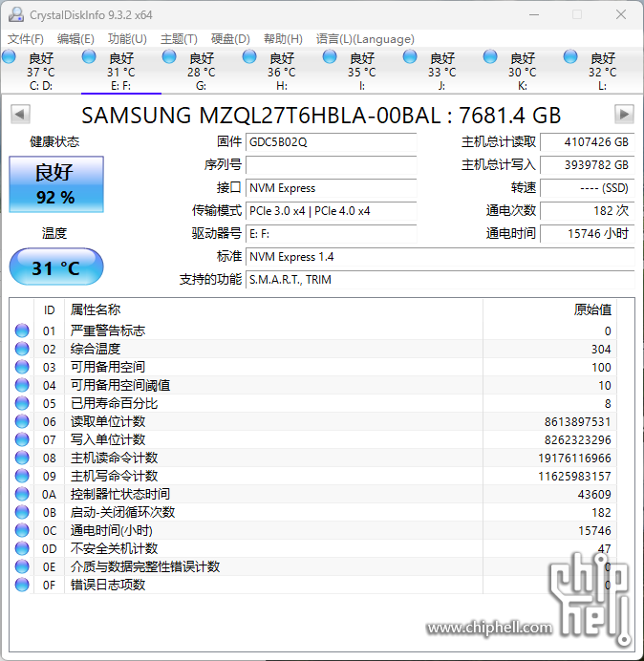Click status orb of row 01 严重警告标志
The height and width of the screenshot is (661, 644).
[x=22, y=330]
